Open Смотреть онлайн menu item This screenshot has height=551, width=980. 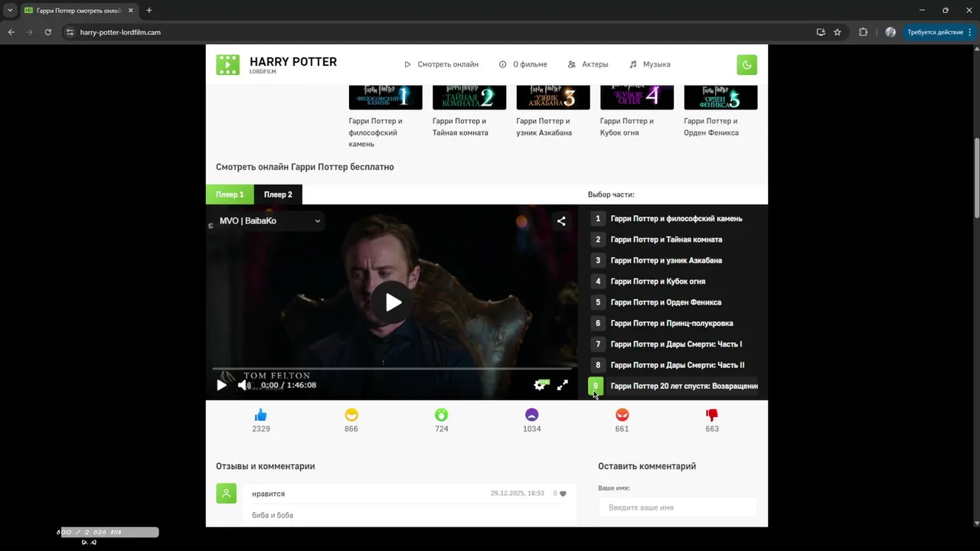(x=441, y=64)
